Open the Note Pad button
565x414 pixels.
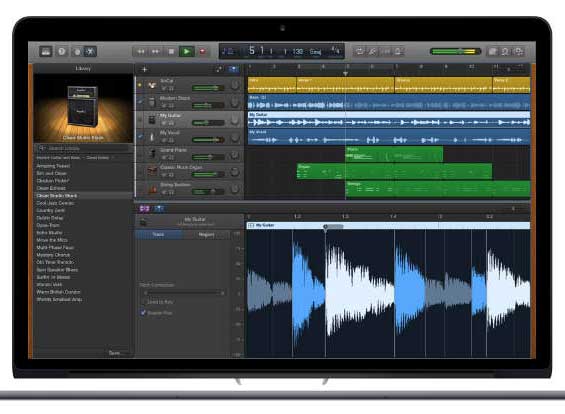(x=492, y=52)
